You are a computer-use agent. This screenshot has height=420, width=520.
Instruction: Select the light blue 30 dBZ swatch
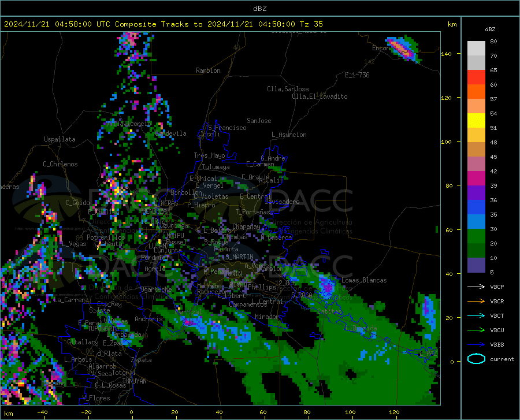pyautogui.click(x=476, y=222)
